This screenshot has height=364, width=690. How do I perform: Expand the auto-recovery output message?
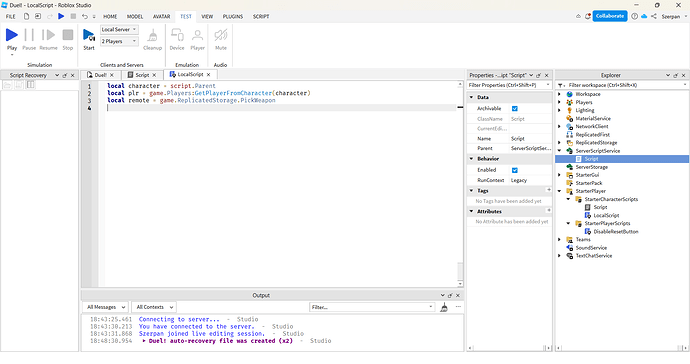144,341
